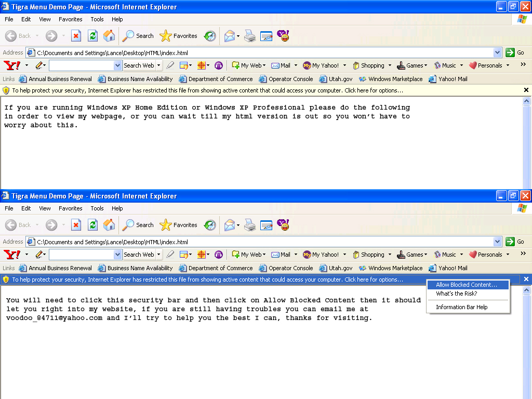Click Refresh icon in upper window toolbar
The width and height of the screenshot is (532, 399).
pyautogui.click(x=92, y=36)
